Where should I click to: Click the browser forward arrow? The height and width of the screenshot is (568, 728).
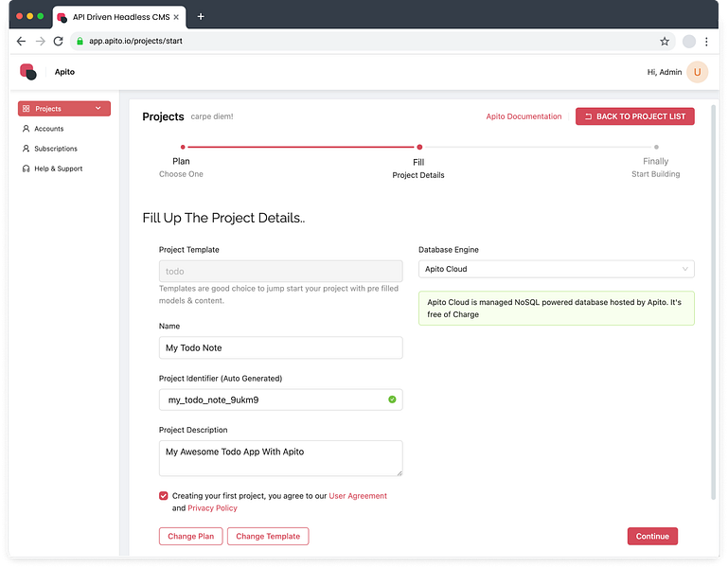click(41, 42)
